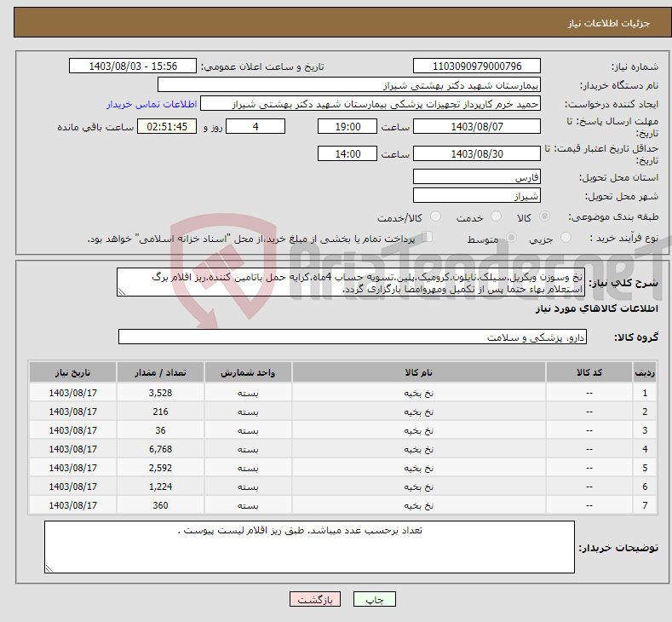This screenshot has width=672, height=622.
Task: Click the need number field 1103090979000796
Action: tap(477, 66)
